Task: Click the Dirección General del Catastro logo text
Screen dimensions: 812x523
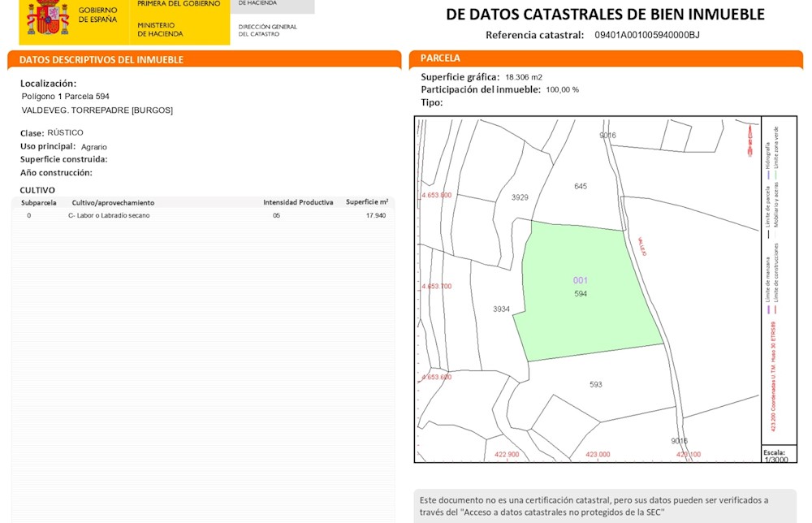Action: [x=268, y=30]
